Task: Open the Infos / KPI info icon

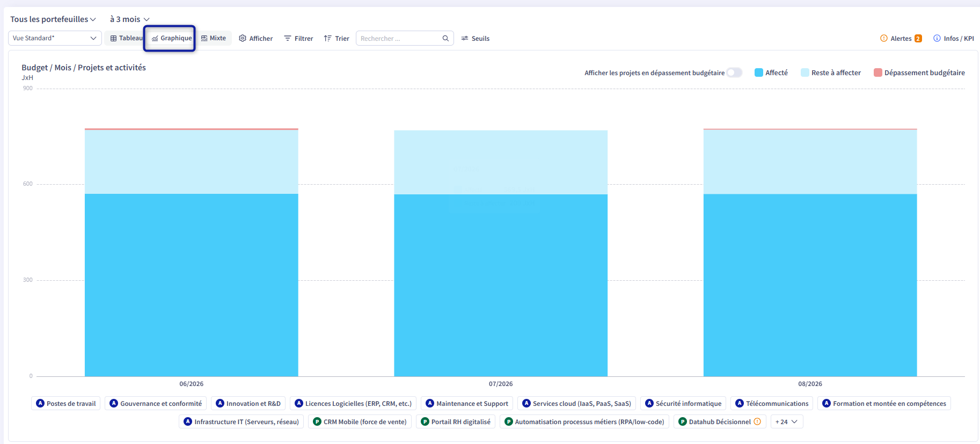Action: 937,38
